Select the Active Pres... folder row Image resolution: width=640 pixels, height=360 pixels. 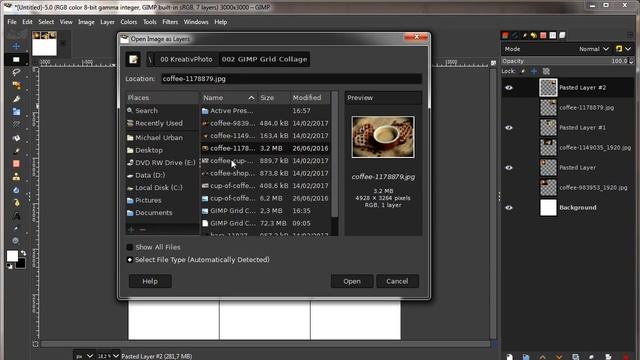[x=265, y=111]
